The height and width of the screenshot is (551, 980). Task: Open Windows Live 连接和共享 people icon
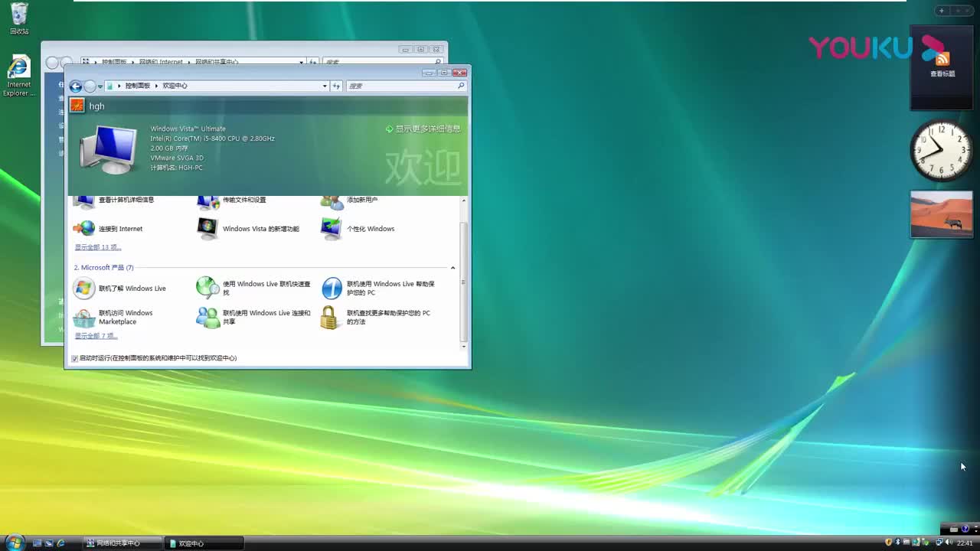coord(207,318)
